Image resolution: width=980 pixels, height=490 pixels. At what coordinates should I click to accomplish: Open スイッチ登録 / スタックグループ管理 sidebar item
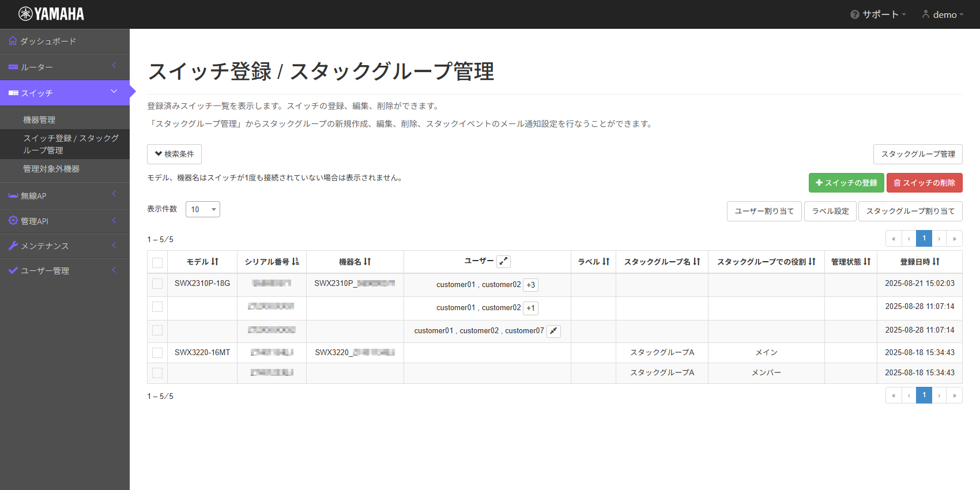pyautogui.click(x=65, y=144)
